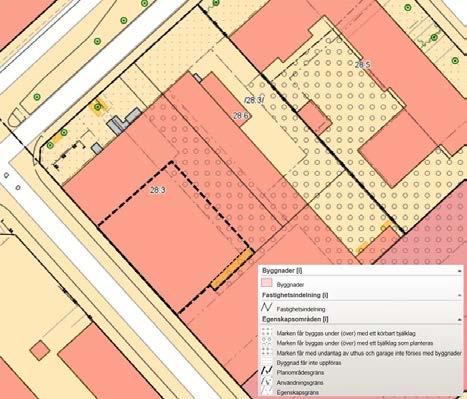This screenshot has width=467, height=399.
Task: Click the Fastighetsindelning zigzag line symbol
Action: click(x=267, y=307)
